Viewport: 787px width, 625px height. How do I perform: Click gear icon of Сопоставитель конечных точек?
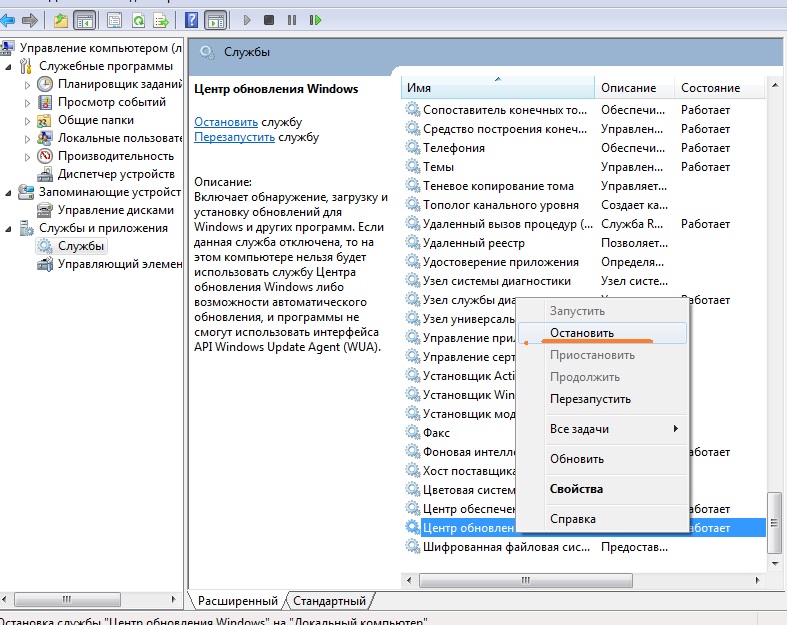[x=413, y=109]
